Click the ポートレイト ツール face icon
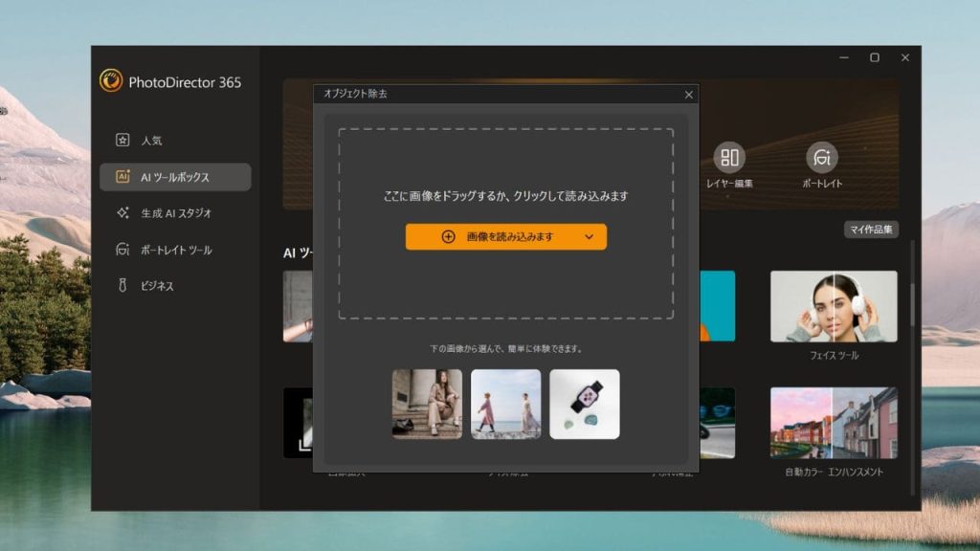The image size is (980, 551). pos(122,250)
